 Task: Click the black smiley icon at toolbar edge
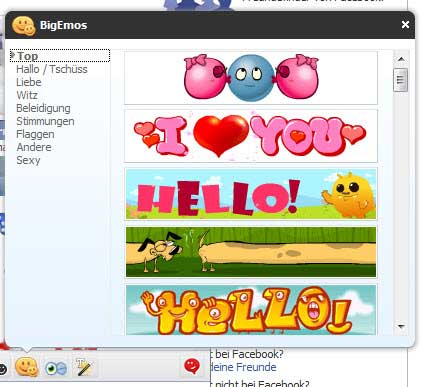3,369
